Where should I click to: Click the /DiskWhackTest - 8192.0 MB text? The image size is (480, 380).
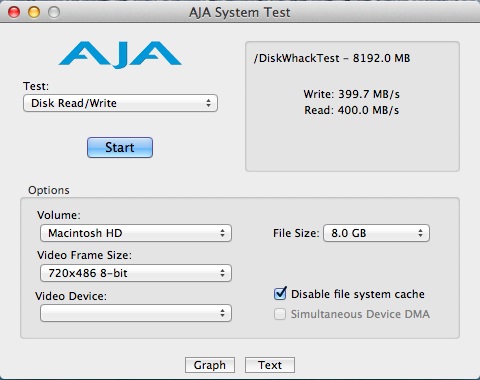[x=332, y=58]
